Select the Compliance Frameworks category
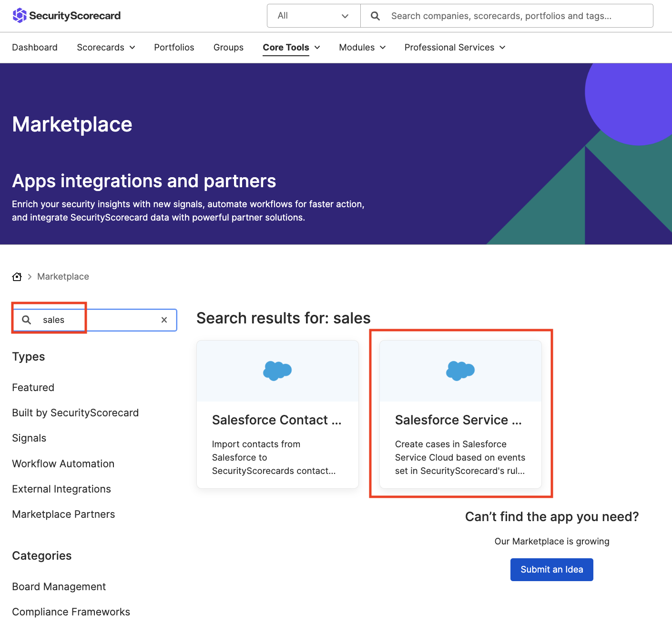This screenshot has height=624, width=672. [71, 612]
